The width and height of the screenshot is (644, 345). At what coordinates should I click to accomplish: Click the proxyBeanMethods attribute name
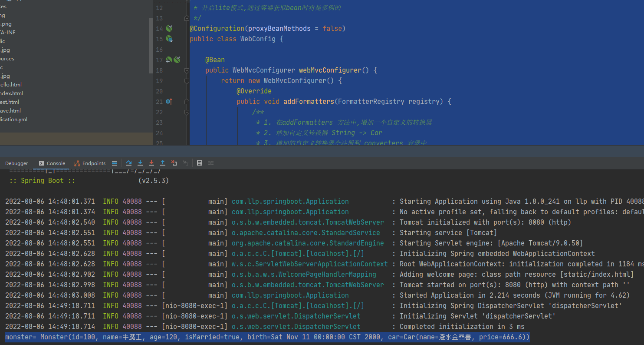tap(279, 29)
